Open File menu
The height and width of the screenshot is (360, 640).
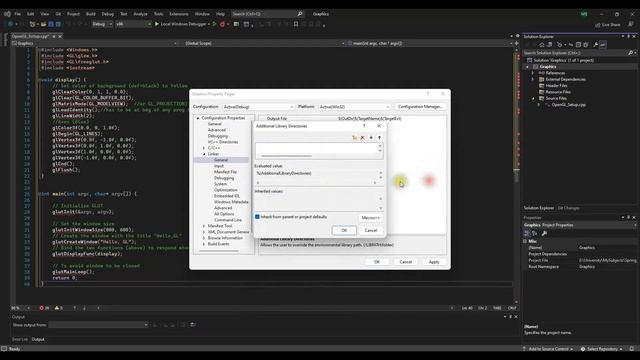click(18, 14)
